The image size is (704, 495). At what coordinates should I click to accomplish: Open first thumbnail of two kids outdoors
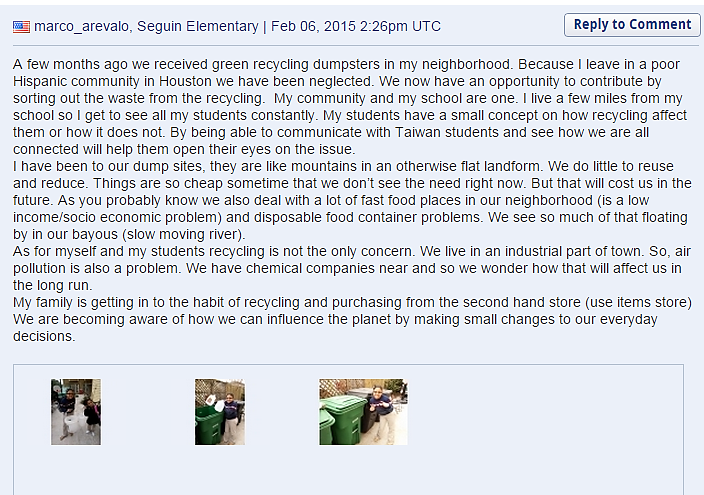pyautogui.click(x=76, y=412)
